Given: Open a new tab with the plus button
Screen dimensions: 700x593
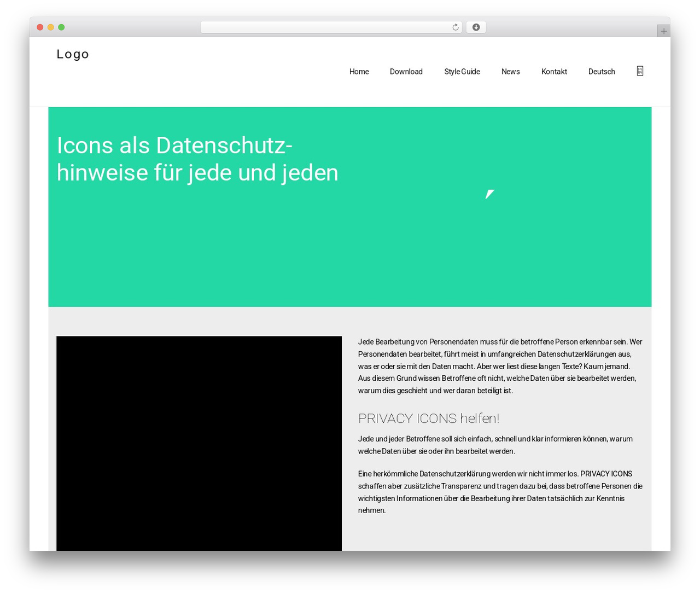Looking at the screenshot, I should coord(663,31).
